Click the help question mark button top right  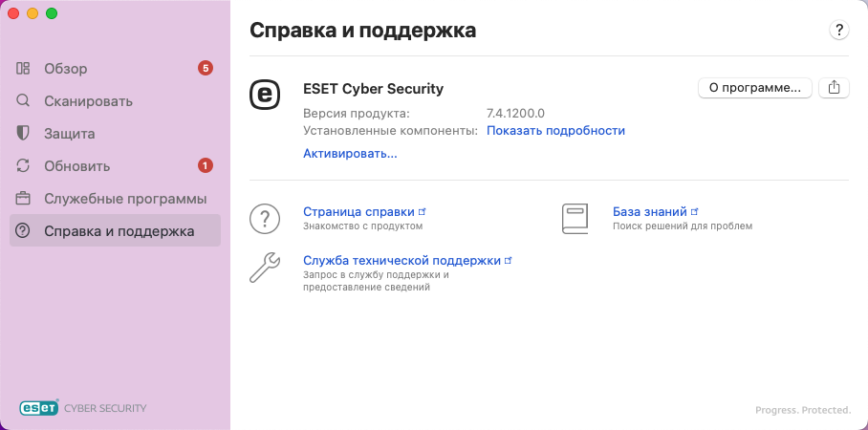click(839, 31)
